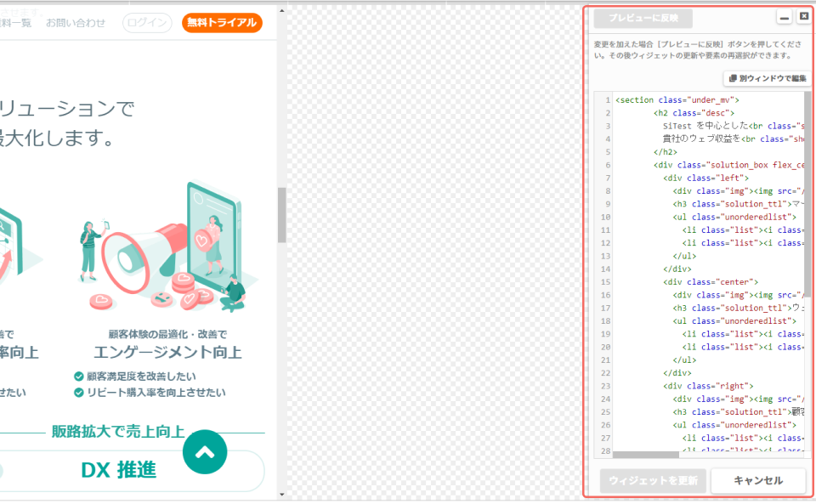Screen dimensions: 816x504
Task: Click the キャンセル button
Action: [758, 480]
